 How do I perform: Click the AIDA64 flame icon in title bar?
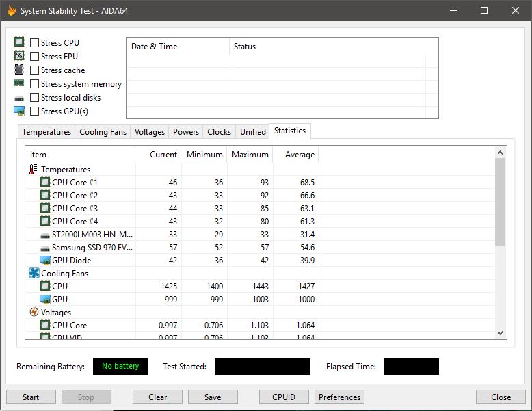coord(11,11)
